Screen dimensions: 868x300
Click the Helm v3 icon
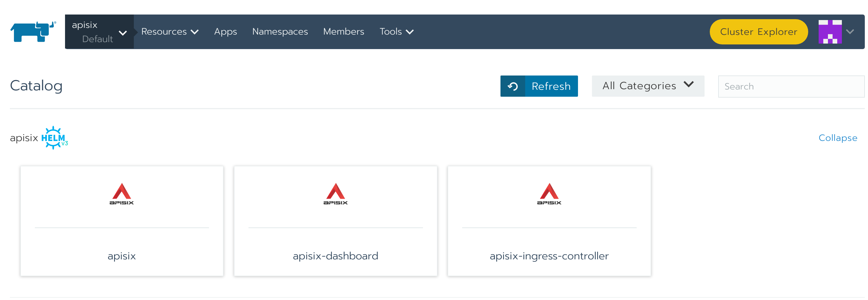point(54,138)
